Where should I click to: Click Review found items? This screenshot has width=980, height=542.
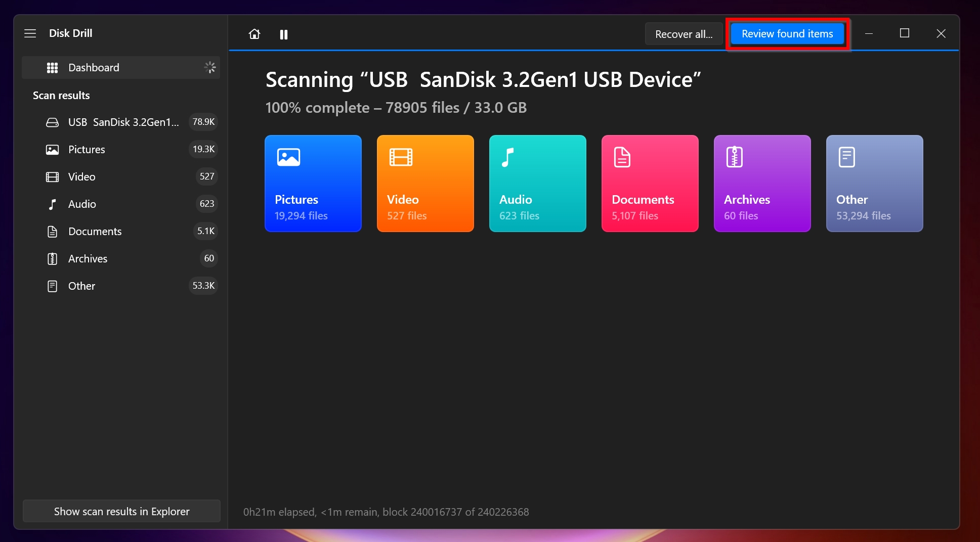[787, 34]
